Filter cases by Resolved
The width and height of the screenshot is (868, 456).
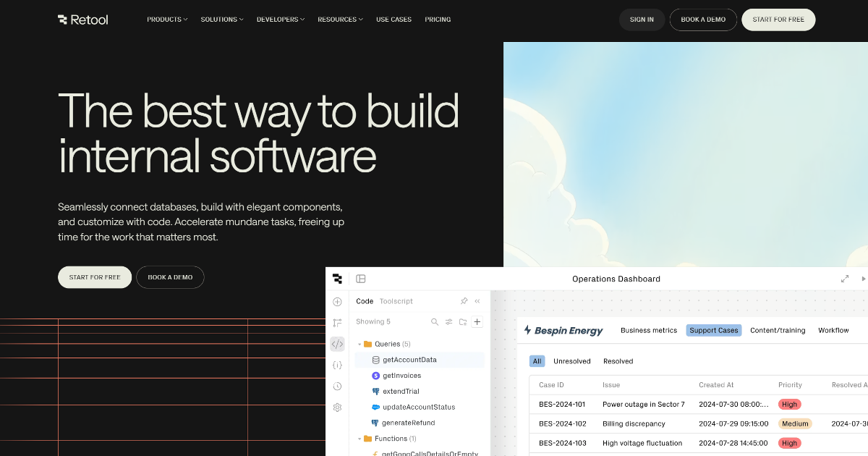coord(618,360)
